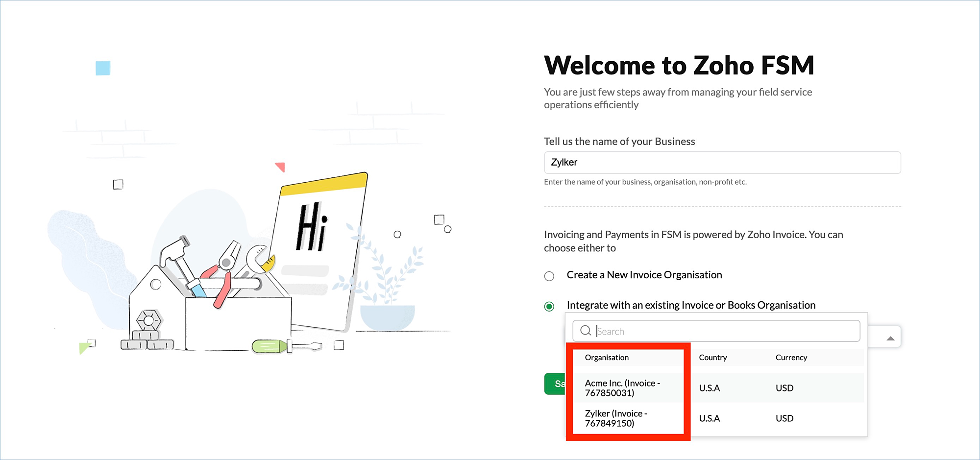The height and width of the screenshot is (460, 980).
Task: Focus the organisation Search field
Action: pos(725,331)
